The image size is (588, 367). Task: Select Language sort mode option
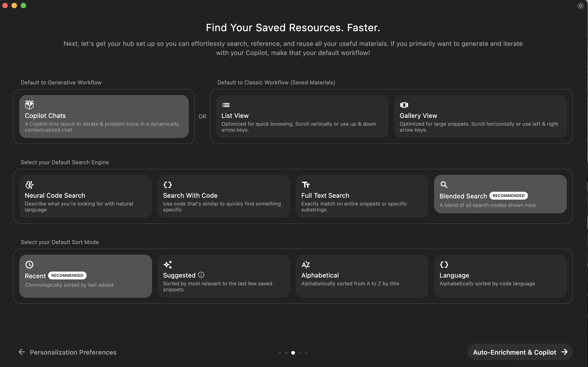tap(500, 276)
